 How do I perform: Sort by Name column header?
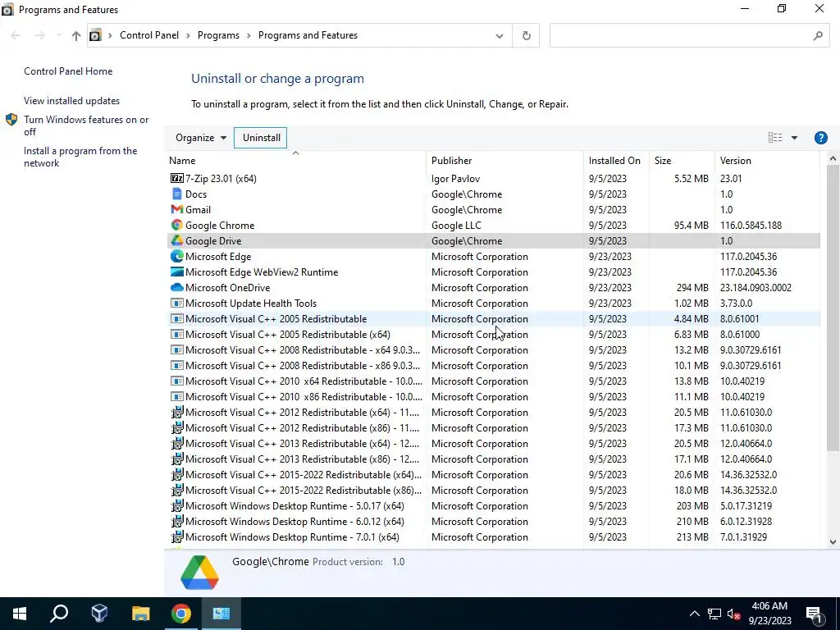295,161
